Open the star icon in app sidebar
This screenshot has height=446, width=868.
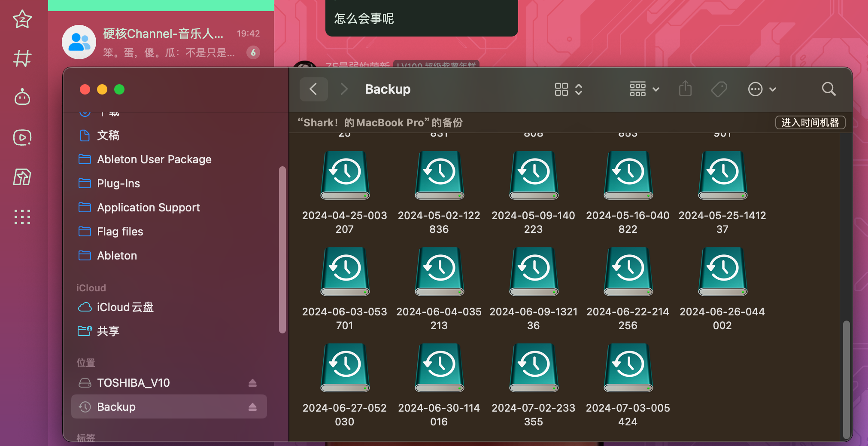click(22, 19)
